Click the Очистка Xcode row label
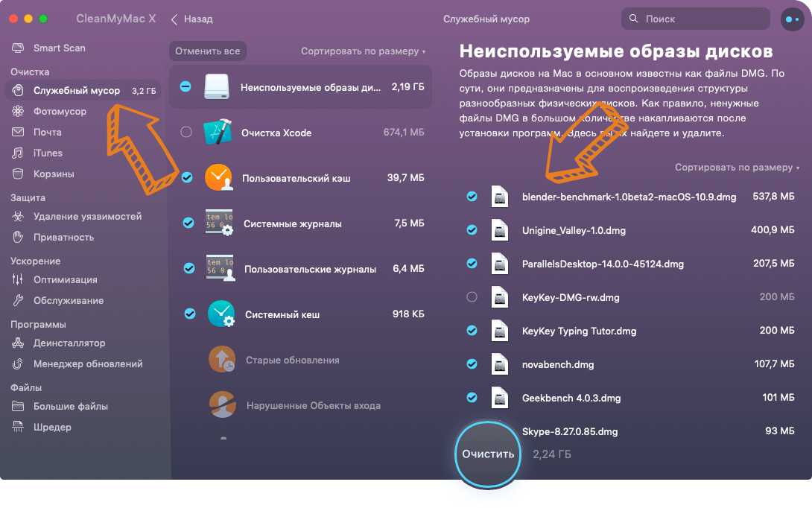This screenshot has width=812, height=508. pyautogui.click(x=276, y=133)
